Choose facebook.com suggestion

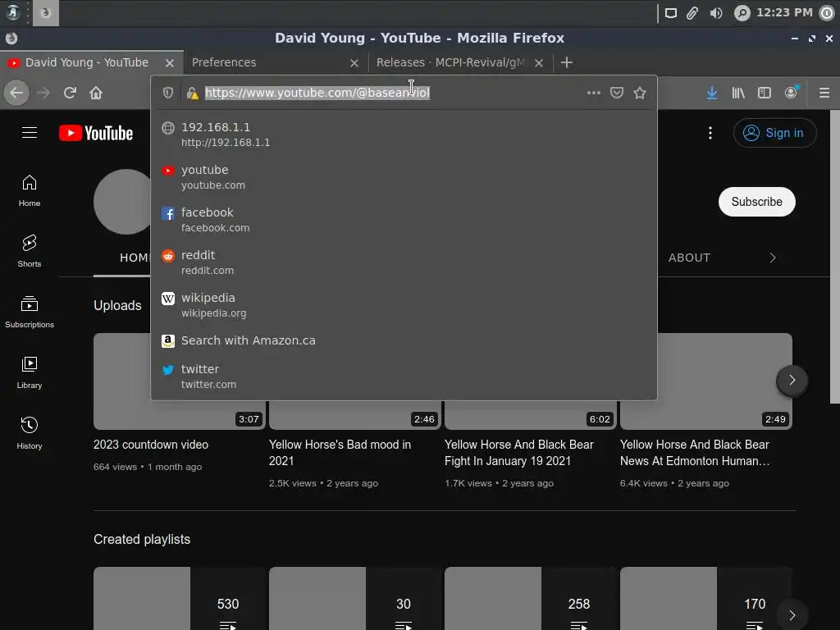pyautogui.click(x=404, y=220)
